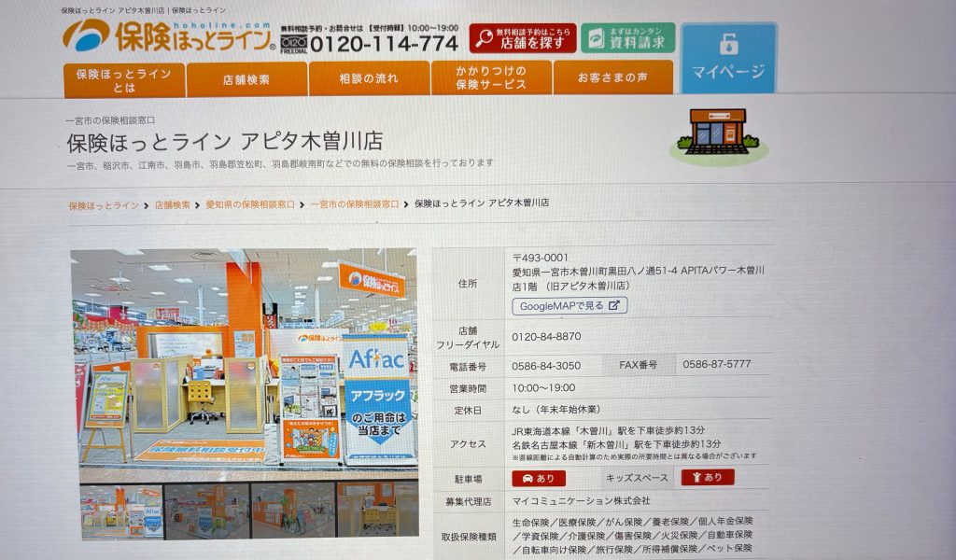Viewport: 956px width, 560px height.
Task: Go to the お客さまの声 tab
Action: (612, 79)
